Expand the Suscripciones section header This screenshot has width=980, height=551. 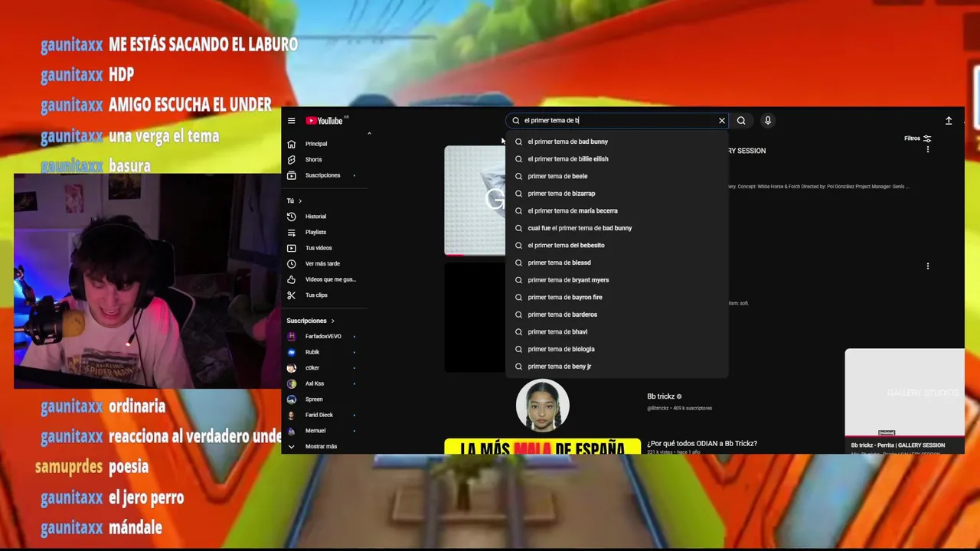click(x=310, y=321)
